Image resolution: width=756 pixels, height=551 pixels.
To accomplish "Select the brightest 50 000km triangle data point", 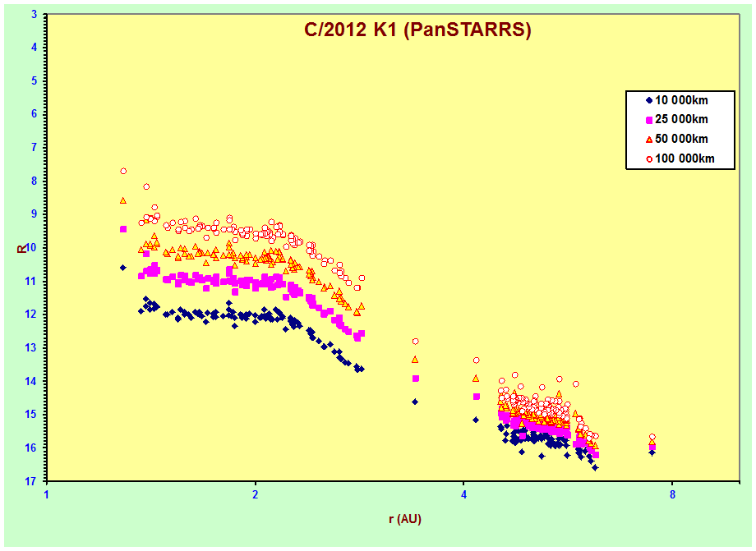I will click(x=123, y=200).
